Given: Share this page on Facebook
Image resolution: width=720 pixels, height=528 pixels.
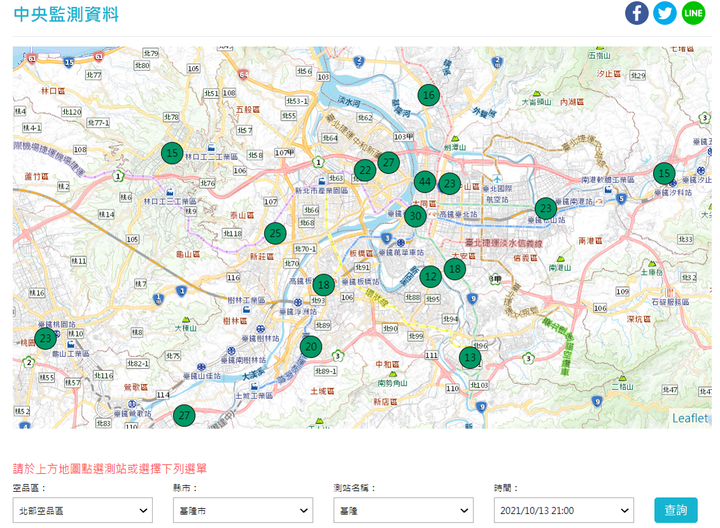Looking at the screenshot, I should pyautogui.click(x=636, y=13).
